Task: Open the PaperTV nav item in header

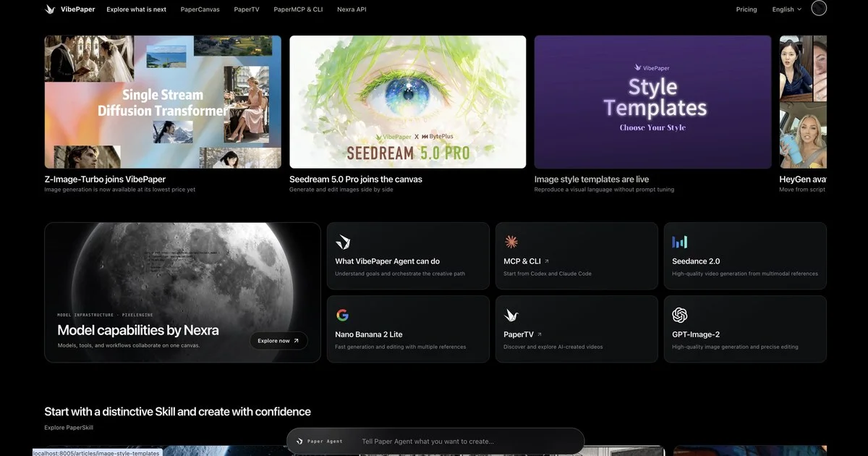Action: (247, 9)
